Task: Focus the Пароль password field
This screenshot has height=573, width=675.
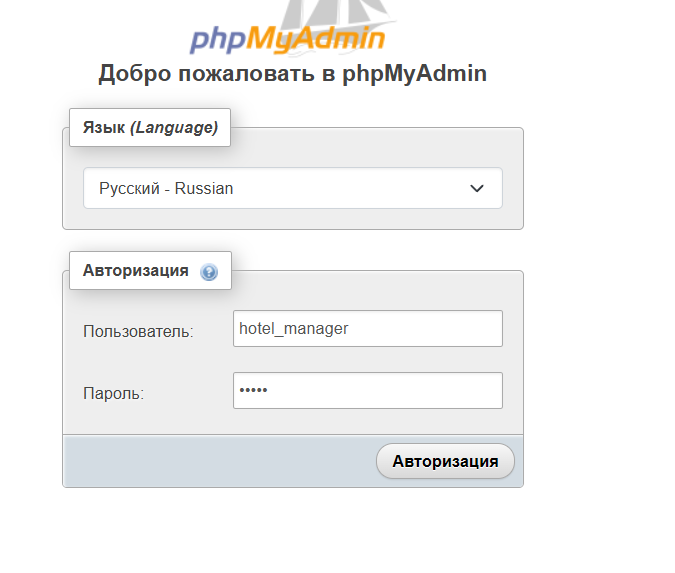Action: click(368, 390)
